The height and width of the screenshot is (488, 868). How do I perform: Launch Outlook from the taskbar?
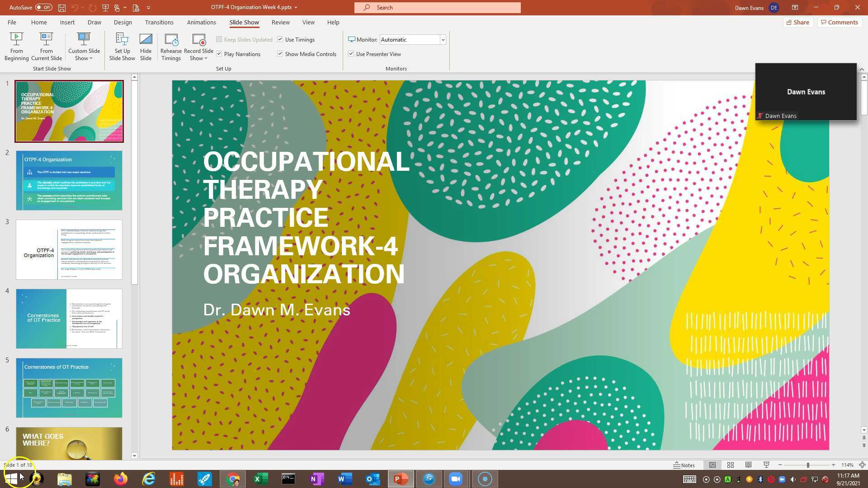pos(372,479)
